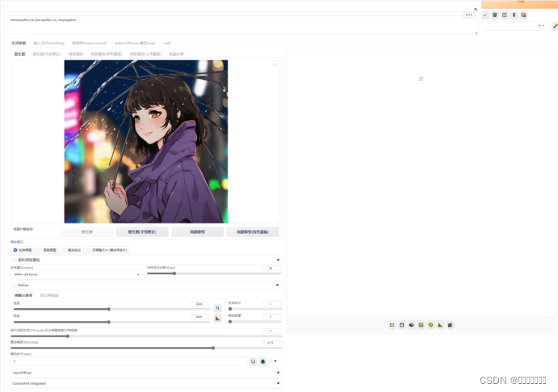Viewport: 558px width, 392px height.
Task: Send to img2img picture icon under gallery
Action: (x=421, y=325)
